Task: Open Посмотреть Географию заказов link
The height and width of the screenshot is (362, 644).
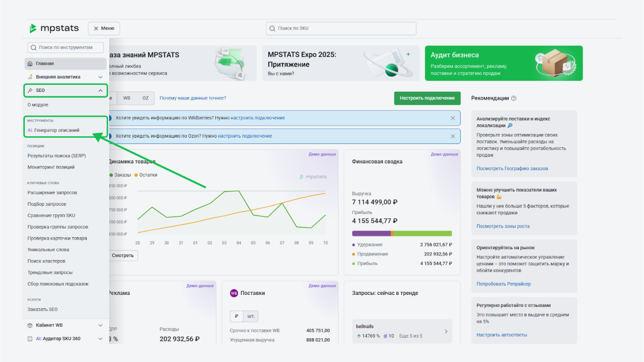Action: coord(512,169)
